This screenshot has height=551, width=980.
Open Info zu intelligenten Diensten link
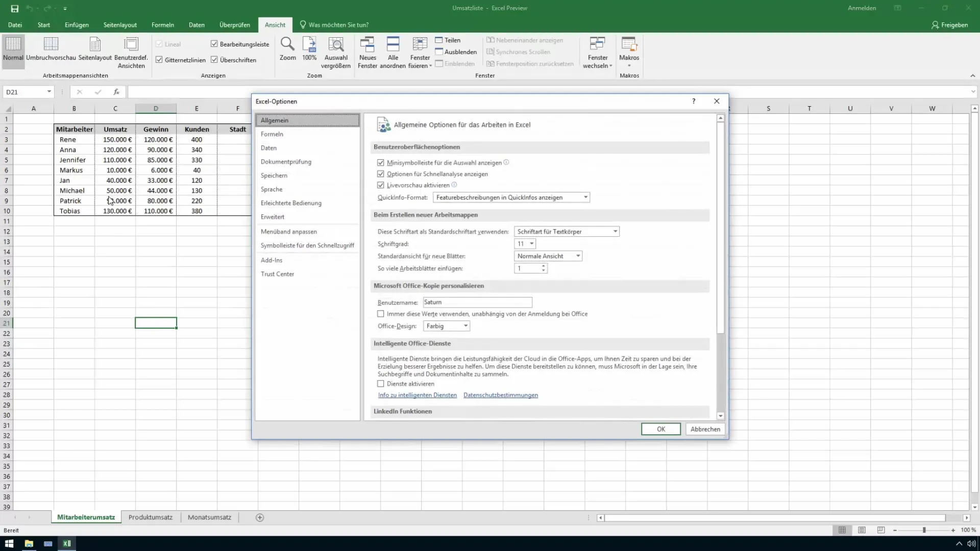coord(418,395)
